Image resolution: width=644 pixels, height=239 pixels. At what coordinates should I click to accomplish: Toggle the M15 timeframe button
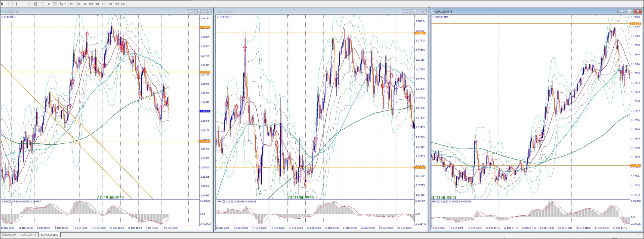tap(85, 4)
